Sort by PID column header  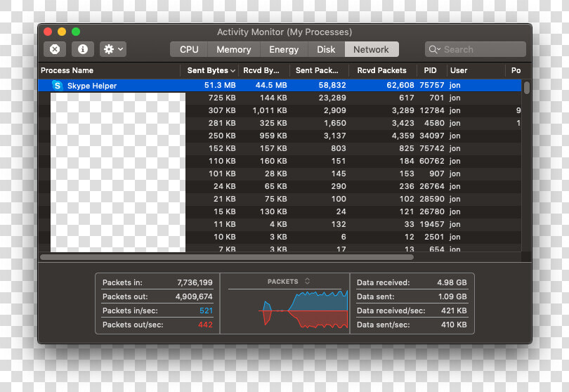(431, 70)
